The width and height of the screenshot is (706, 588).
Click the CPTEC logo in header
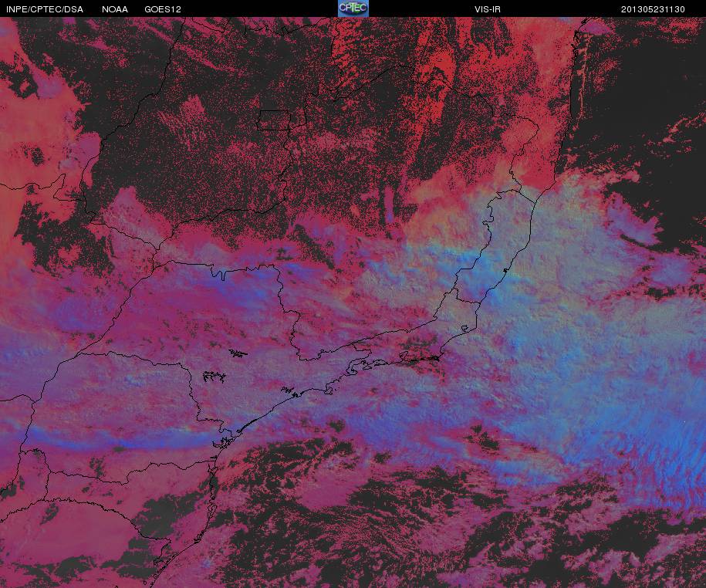pyautogui.click(x=353, y=8)
